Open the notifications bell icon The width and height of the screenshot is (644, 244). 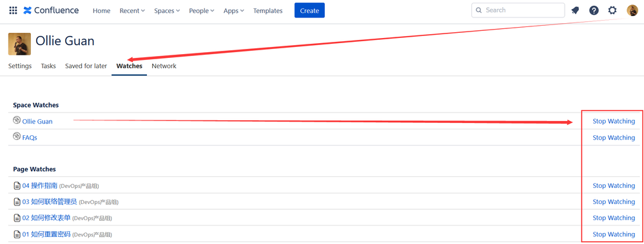point(576,10)
